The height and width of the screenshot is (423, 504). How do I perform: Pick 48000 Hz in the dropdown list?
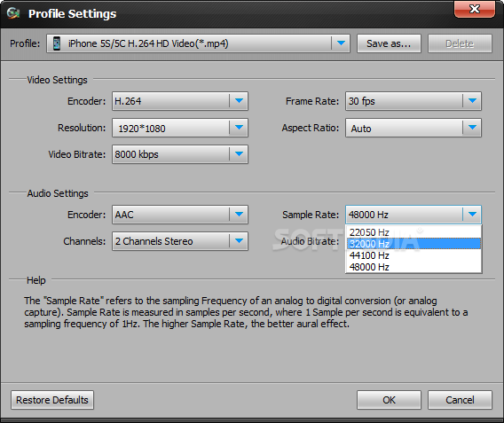[413, 267]
